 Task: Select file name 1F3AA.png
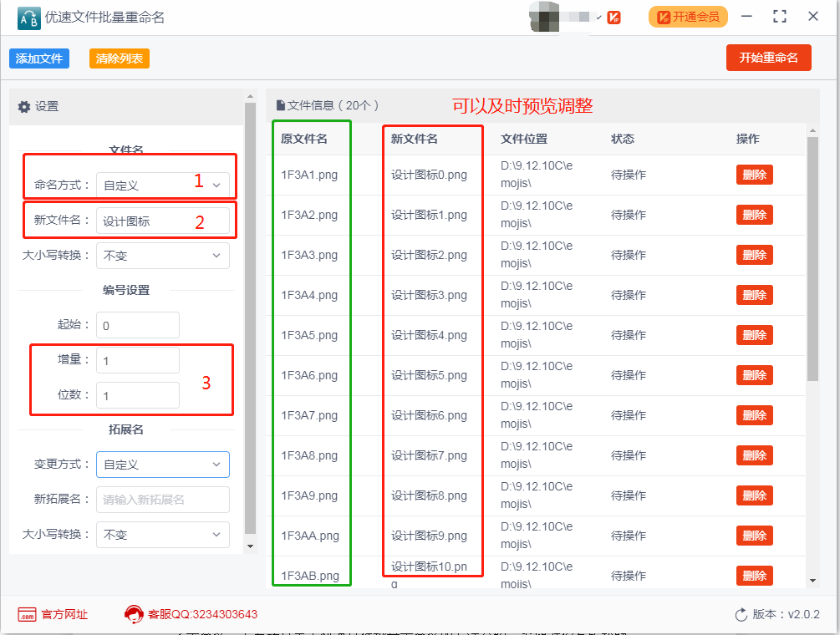tap(309, 536)
